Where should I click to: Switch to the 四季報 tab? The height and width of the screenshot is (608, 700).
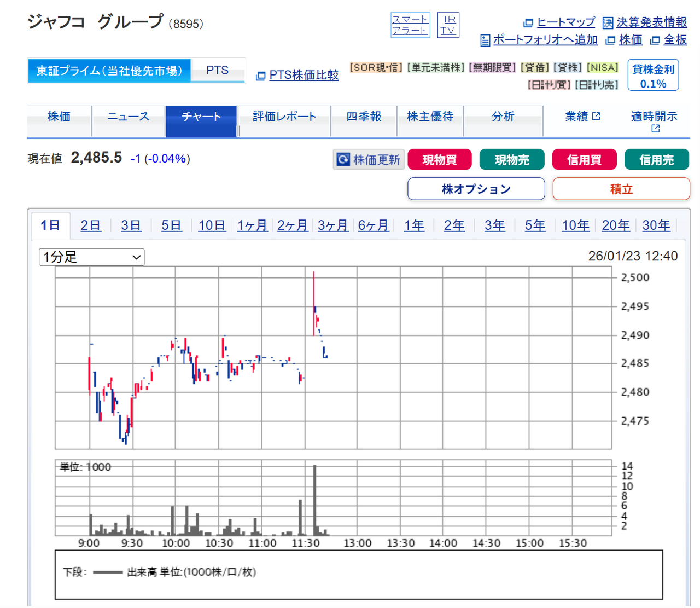pyautogui.click(x=364, y=116)
